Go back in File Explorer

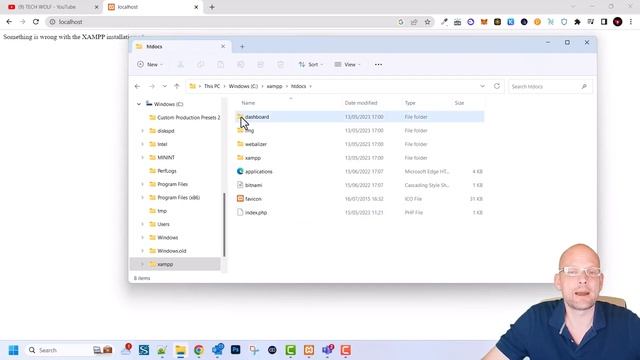pos(137,86)
